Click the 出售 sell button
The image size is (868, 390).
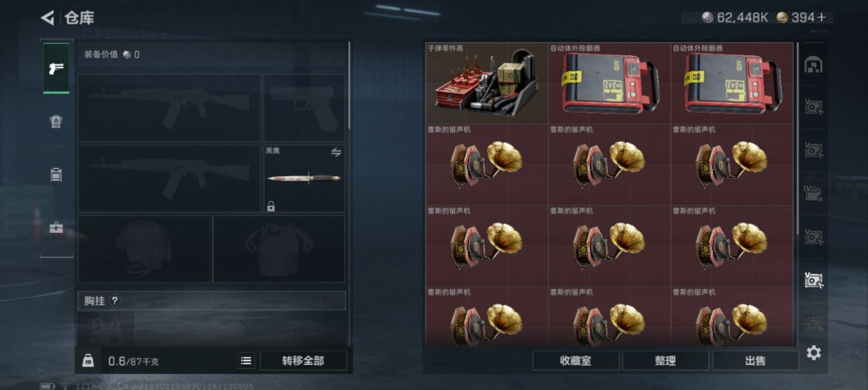coord(756,361)
